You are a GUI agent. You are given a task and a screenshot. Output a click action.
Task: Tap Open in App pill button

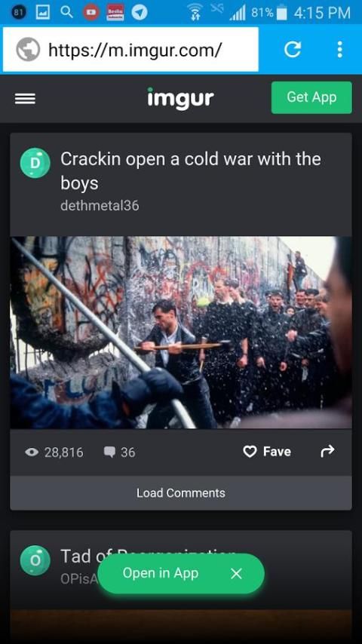point(160,573)
